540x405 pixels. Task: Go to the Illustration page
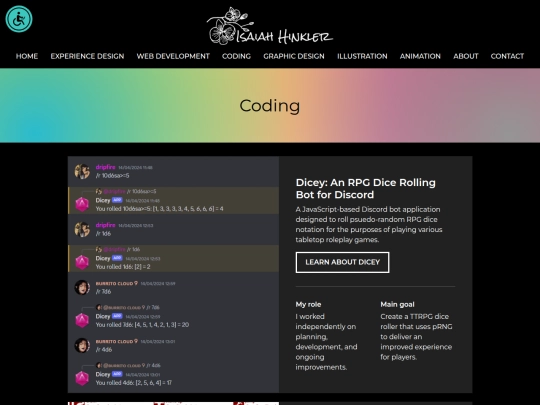[x=362, y=56]
